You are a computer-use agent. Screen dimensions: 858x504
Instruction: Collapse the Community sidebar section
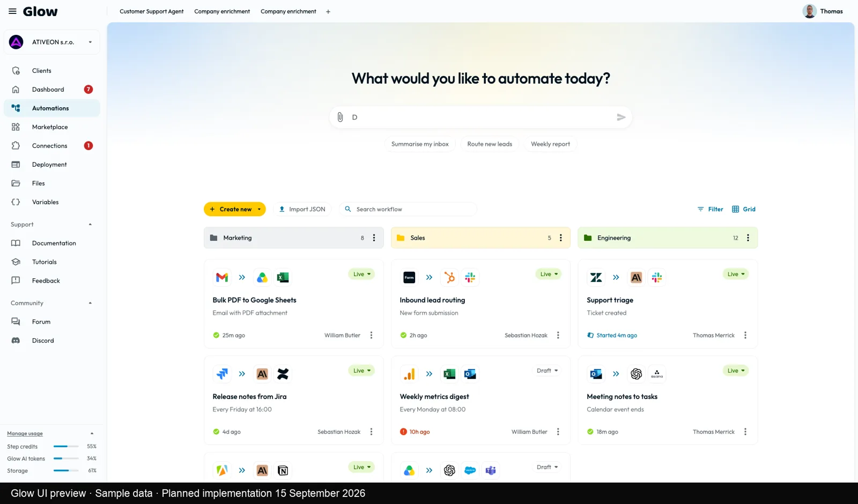tap(90, 303)
